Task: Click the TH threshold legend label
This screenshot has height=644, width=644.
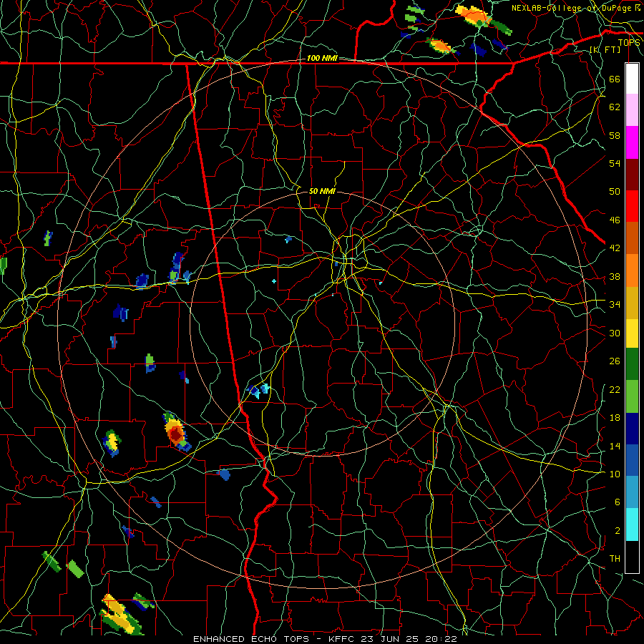Action: [615, 559]
